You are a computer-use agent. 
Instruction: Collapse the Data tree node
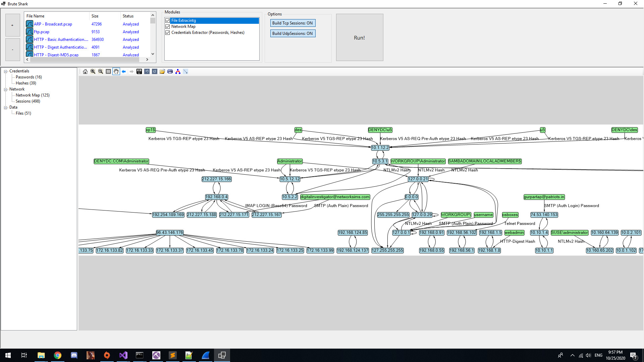6,107
